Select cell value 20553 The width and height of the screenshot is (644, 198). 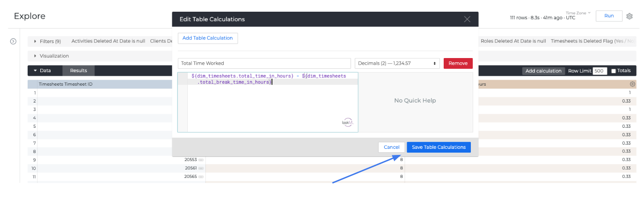point(190,160)
